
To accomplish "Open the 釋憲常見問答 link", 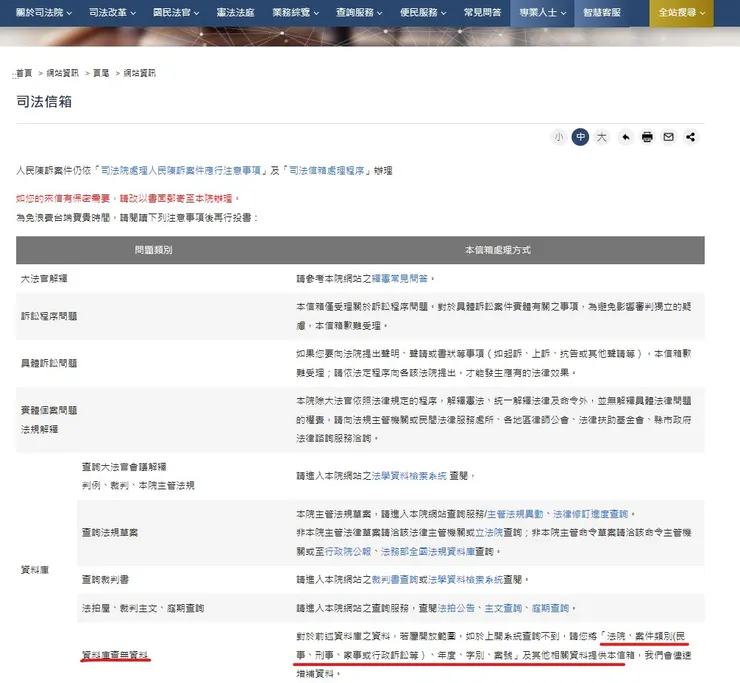I will (x=400, y=278).
